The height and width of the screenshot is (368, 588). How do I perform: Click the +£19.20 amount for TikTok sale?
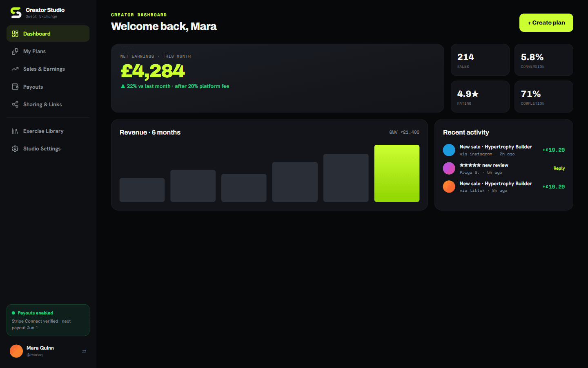click(554, 186)
